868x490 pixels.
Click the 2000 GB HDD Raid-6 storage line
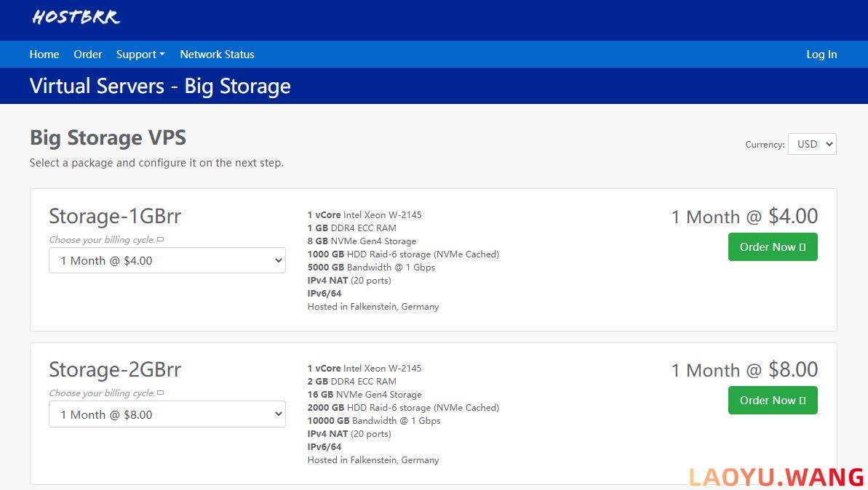click(x=403, y=408)
